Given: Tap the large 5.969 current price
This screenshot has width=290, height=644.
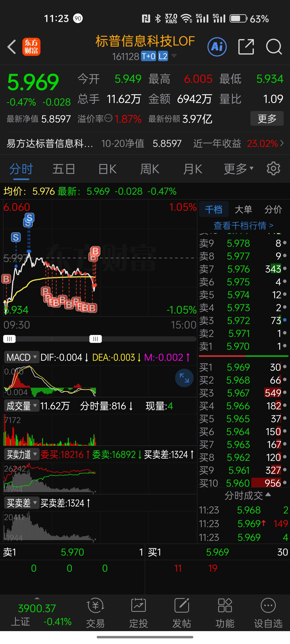Looking at the screenshot, I should coord(33,82).
